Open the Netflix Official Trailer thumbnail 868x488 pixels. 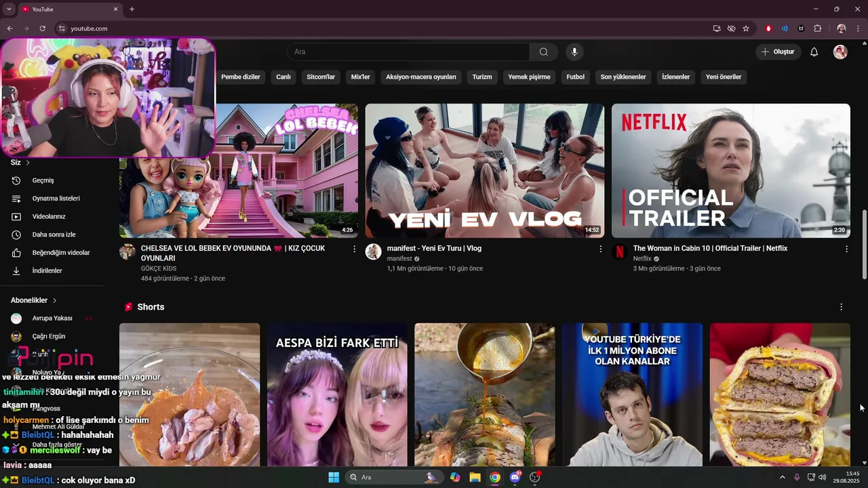pos(731,171)
